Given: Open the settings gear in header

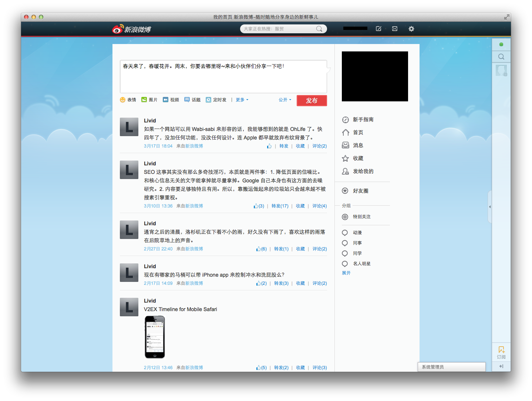Looking at the screenshot, I should pos(411,29).
